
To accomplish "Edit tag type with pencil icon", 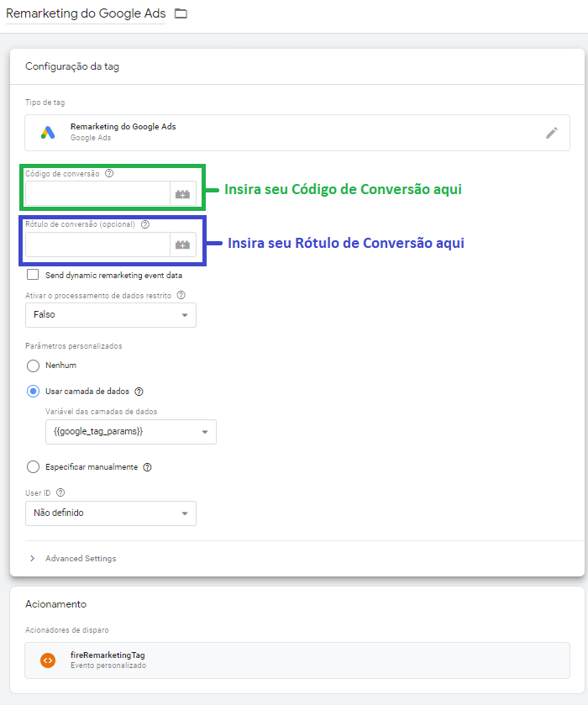I will (552, 133).
